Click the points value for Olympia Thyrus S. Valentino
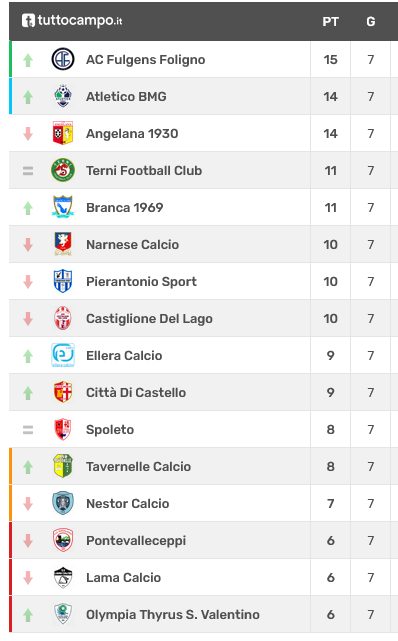Viewport: 398px width, 641px height. 330,614
